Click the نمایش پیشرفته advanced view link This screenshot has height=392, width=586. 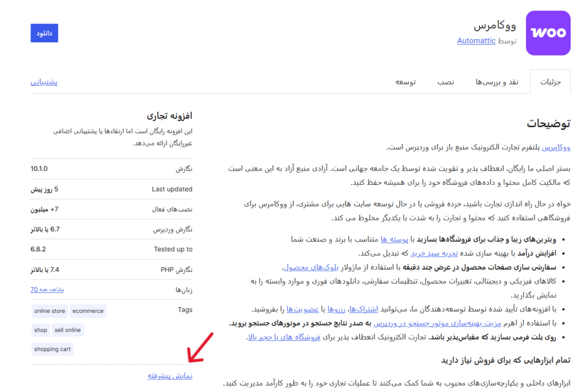pos(169,375)
